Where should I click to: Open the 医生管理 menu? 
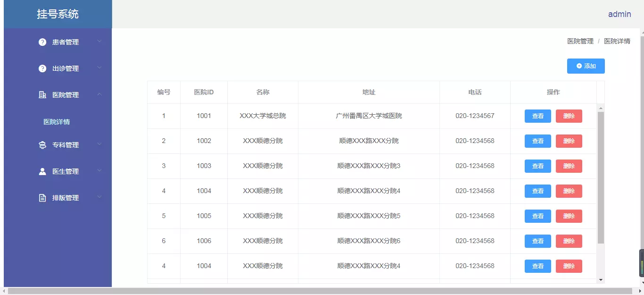click(58, 171)
